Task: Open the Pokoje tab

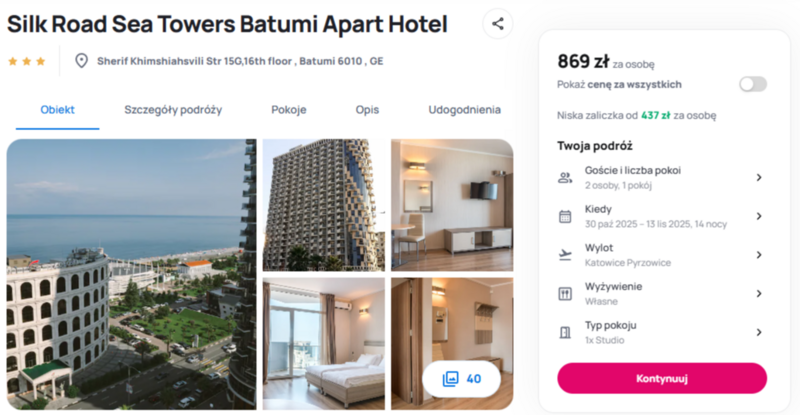Action: [289, 110]
